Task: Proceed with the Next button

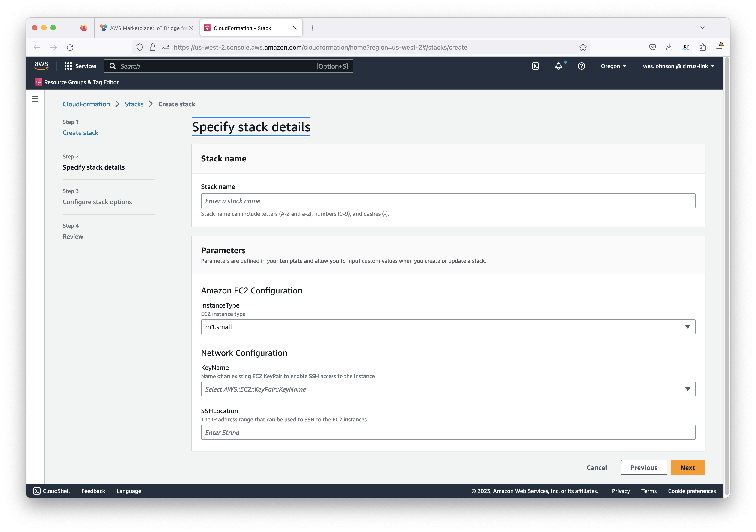Action: tap(688, 467)
